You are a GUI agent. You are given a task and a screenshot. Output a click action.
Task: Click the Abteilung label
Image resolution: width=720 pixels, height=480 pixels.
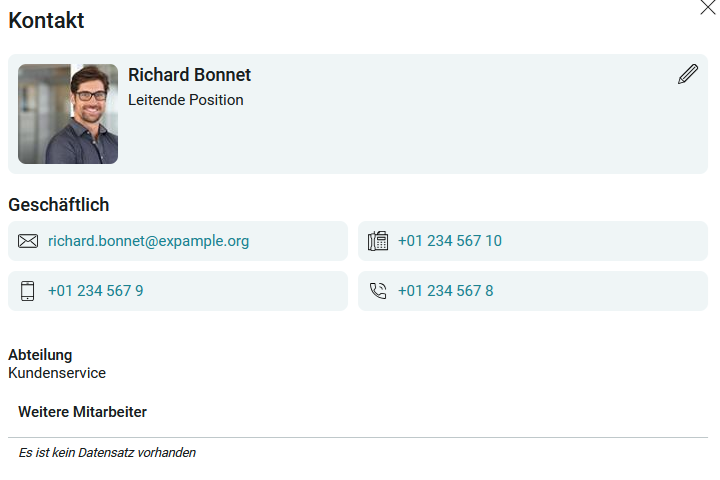40,355
